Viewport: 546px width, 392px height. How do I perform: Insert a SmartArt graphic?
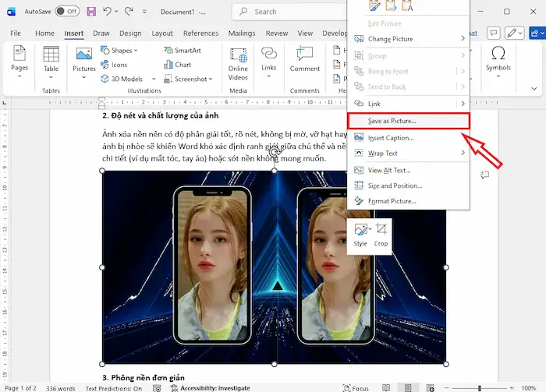point(183,51)
